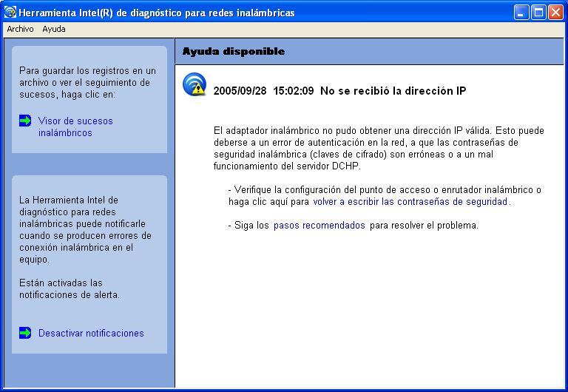Screen dimensions: 568x392
Task: Click link volver a escribir las contraseñas de seguridad
Action: pyautogui.click(x=410, y=201)
